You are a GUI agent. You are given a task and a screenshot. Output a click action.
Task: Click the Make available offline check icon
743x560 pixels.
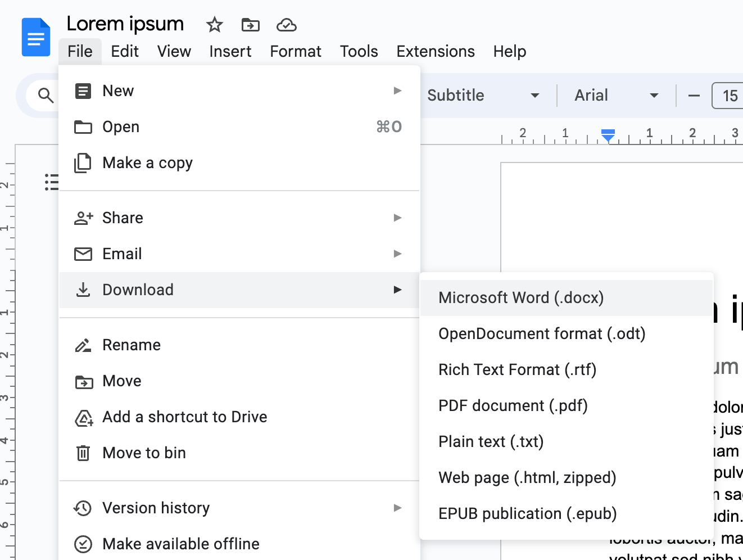pos(83,544)
